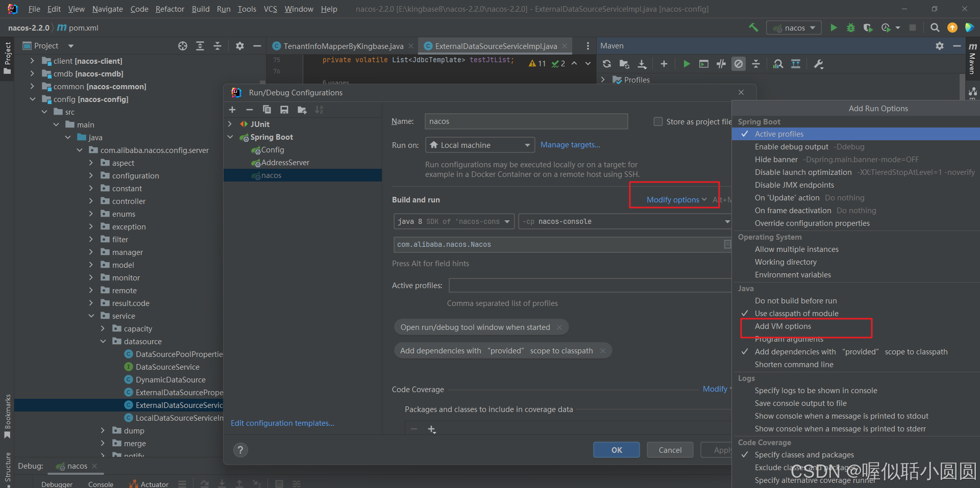Viewport: 980px width, 488px height.
Task: Open the -cp nacos-console classpath dropdown
Action: tap(625, 222)
